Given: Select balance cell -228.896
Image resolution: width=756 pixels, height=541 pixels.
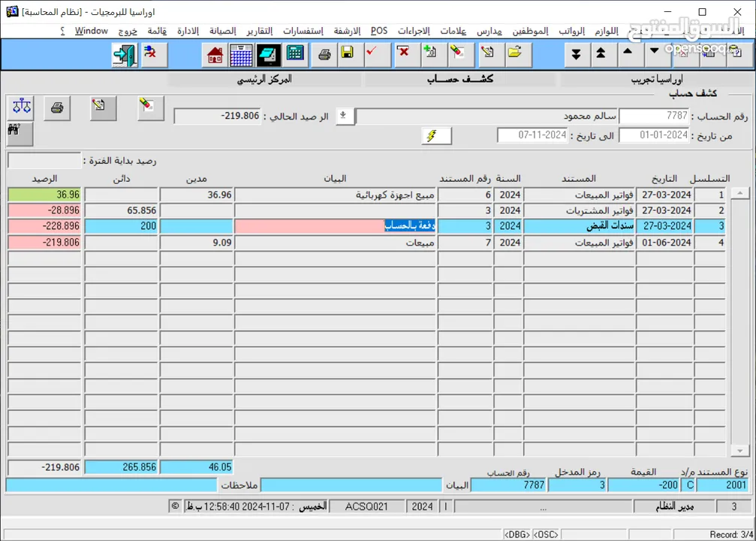Looking at the screenshot, I should coord(44,226).
